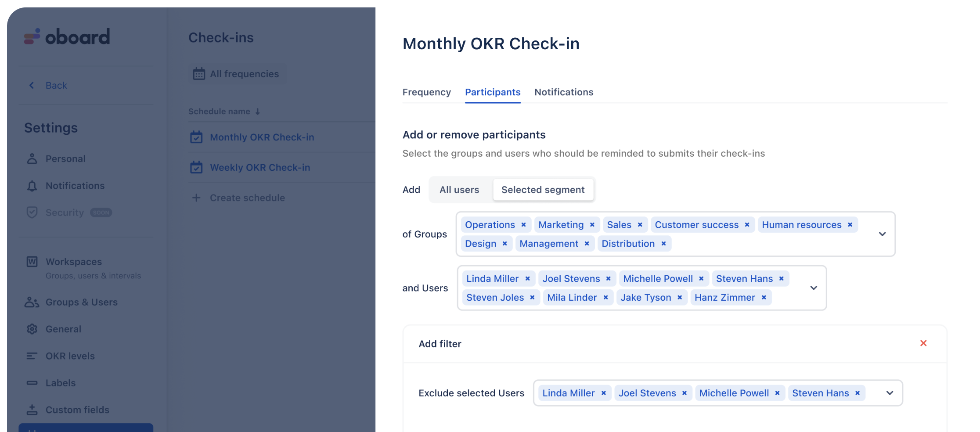Sort by Schedule name arrow
Screen dimensions: 980x432
[x=258, y=112]
